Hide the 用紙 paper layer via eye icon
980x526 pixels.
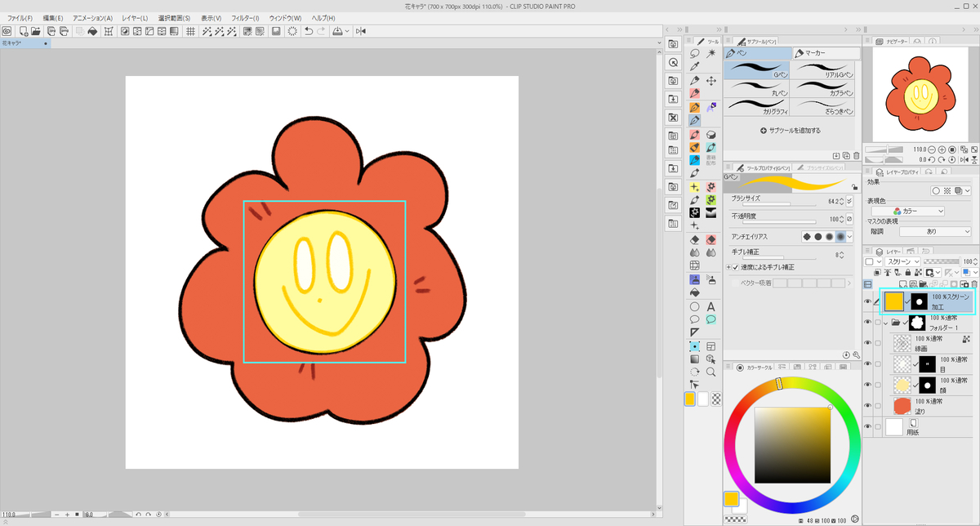coord(868,426)
